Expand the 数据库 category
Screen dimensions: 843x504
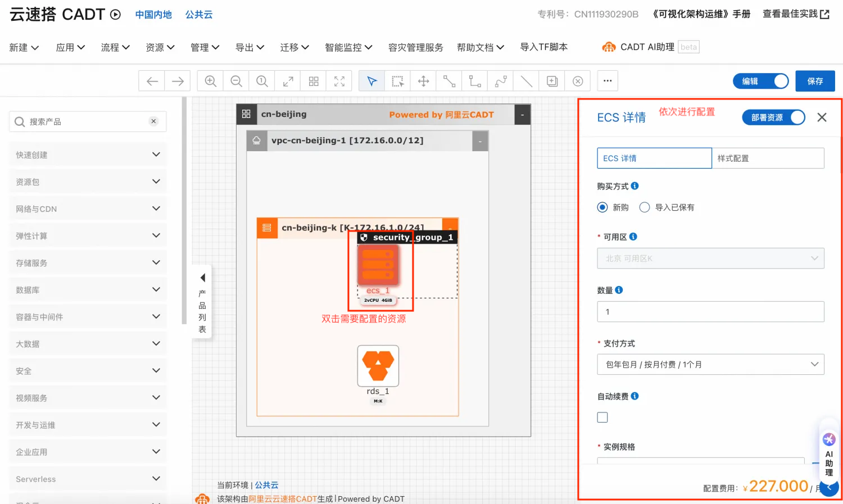[88, 289]
